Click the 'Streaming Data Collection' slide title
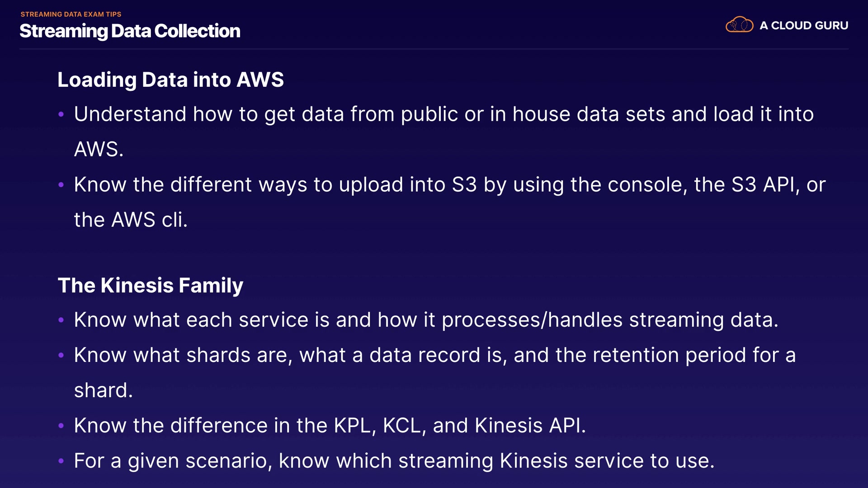868x488 pixels. [130, 31]
